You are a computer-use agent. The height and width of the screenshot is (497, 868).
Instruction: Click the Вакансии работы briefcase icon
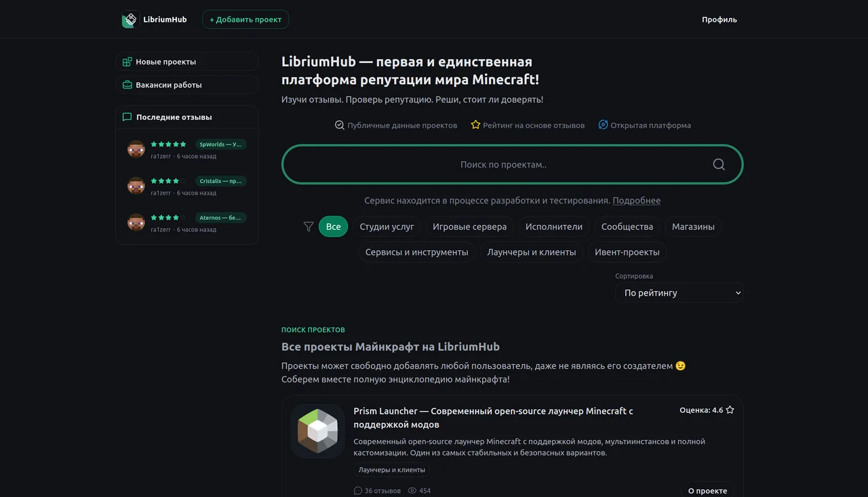127,85
